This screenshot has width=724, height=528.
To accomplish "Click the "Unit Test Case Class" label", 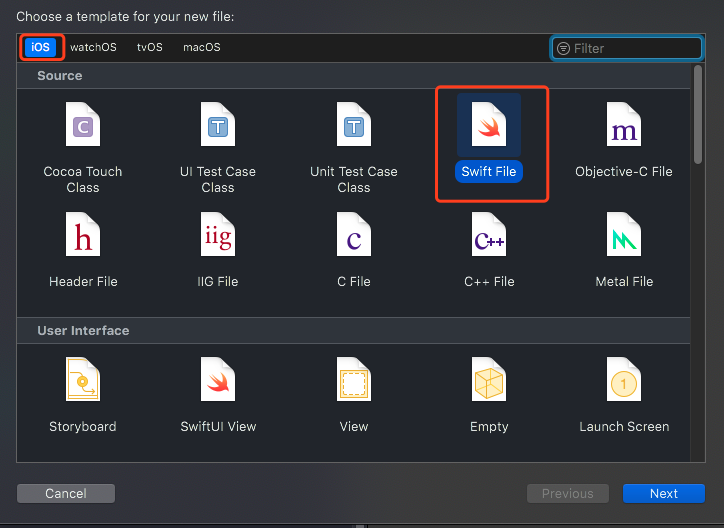I will click(x=354, y=180).
